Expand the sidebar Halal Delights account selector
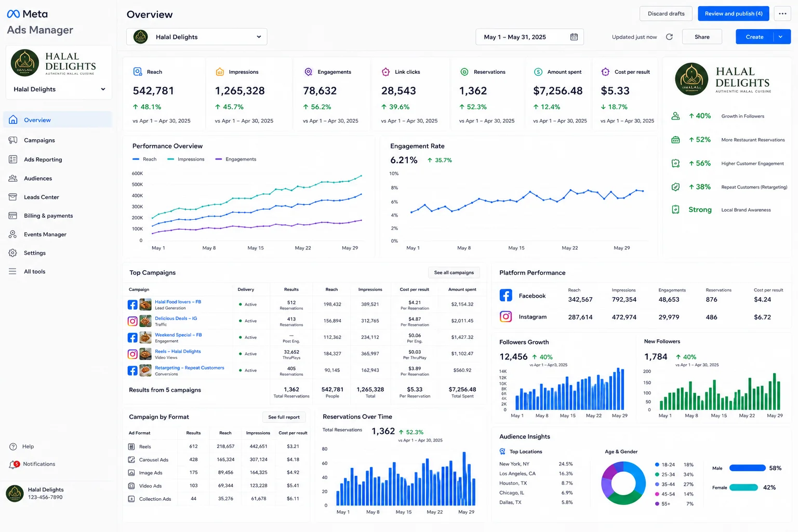The width and height of the screenshot is (798, 532). click(59, 89)
